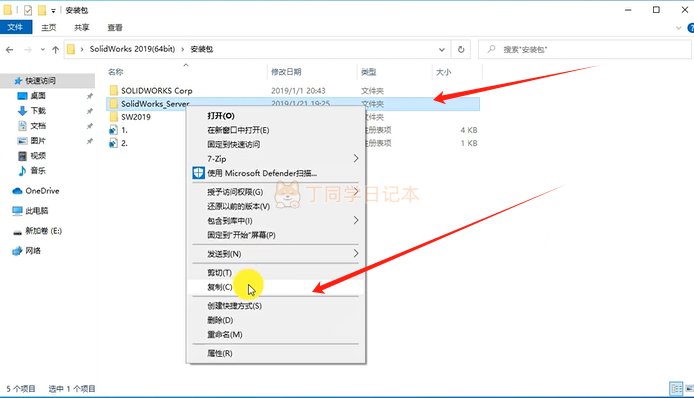Select OneDrive in the navigation pane

[42, 191]
